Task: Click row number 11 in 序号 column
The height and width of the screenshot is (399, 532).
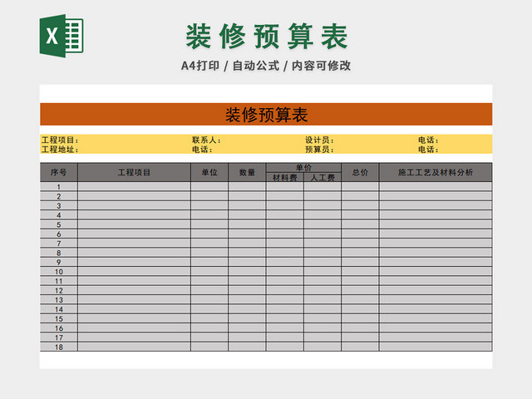Action: [x=59, y=281]
